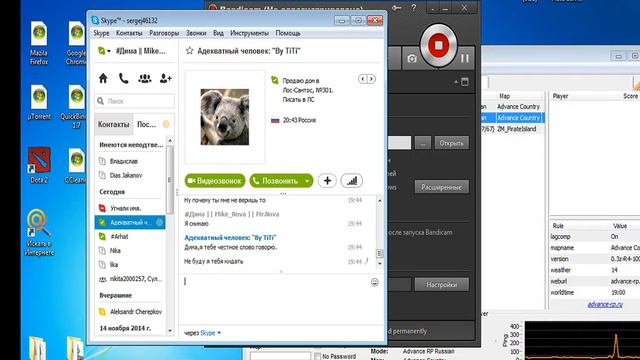640x360 pixels.
Task: Click the add contact icon in Skype
Action: coord(165,78)
